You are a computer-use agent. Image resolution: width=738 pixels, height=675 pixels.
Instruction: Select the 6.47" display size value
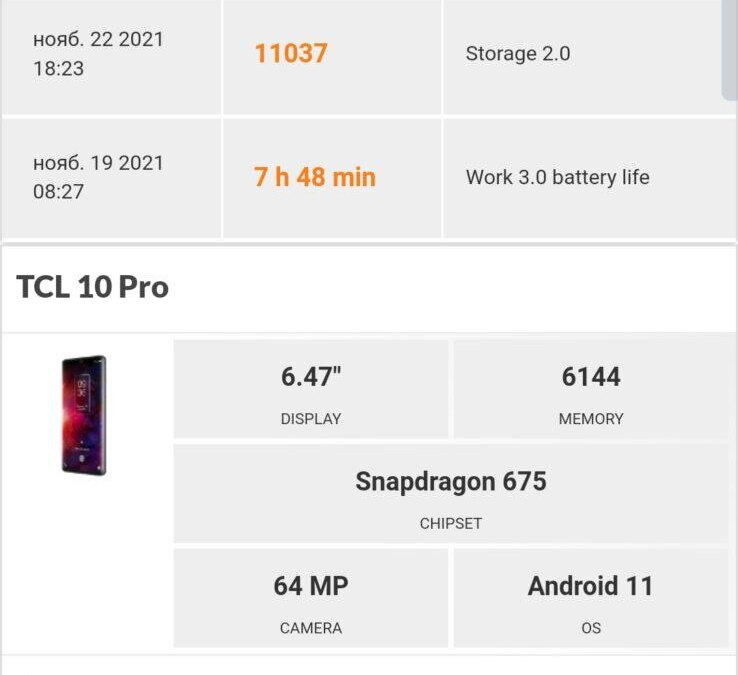311,377
